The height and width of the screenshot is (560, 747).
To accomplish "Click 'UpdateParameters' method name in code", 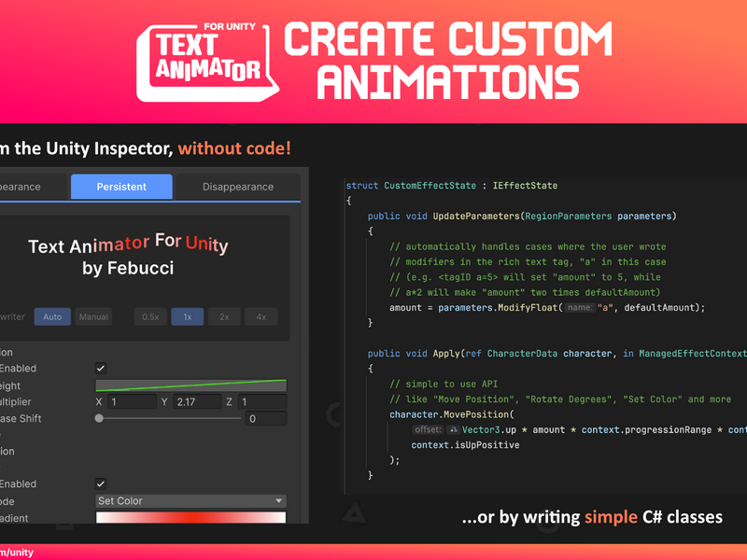I will pyautogui.click(x=476, y=216).
